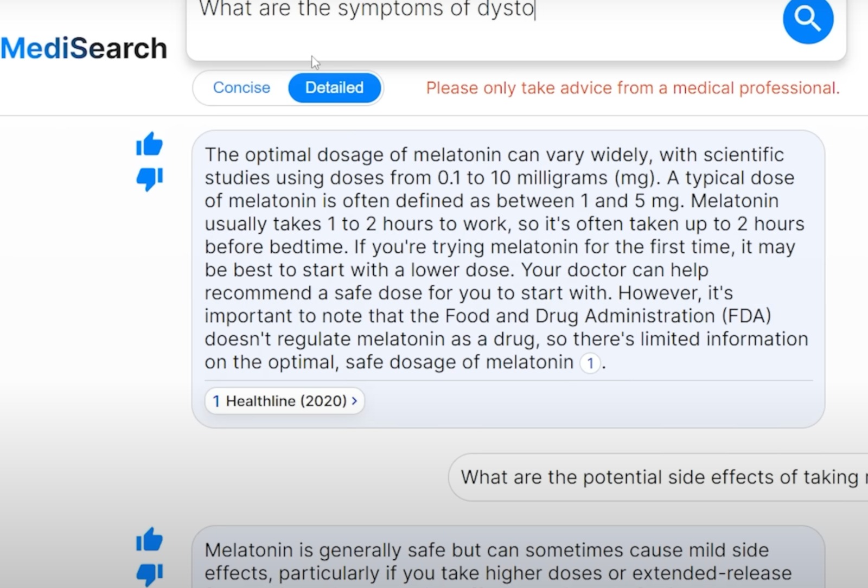Give thumbs down to the side effects answer
This screenshot has height=588, width=868.
pyautogui.click(x=149, y=574)
